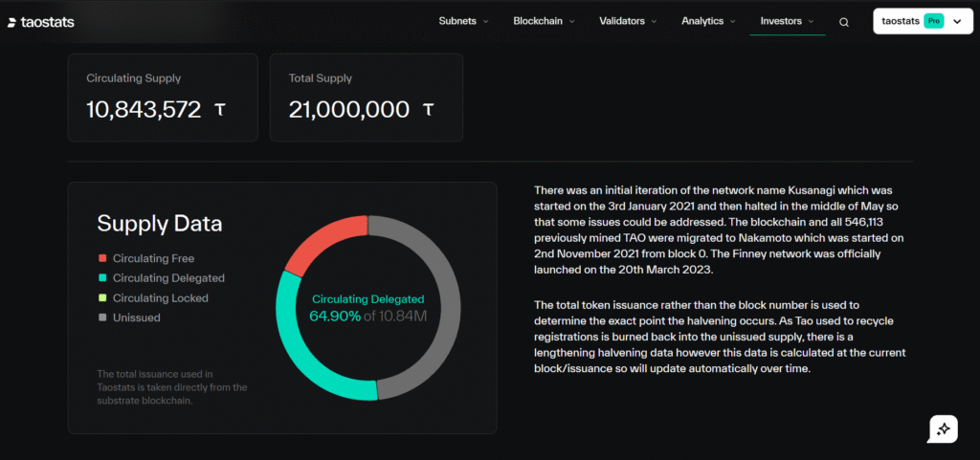980x460 pixels.
Task: Click the Tao symbol beside Total Supply value
Action: (x=428, y=110)
